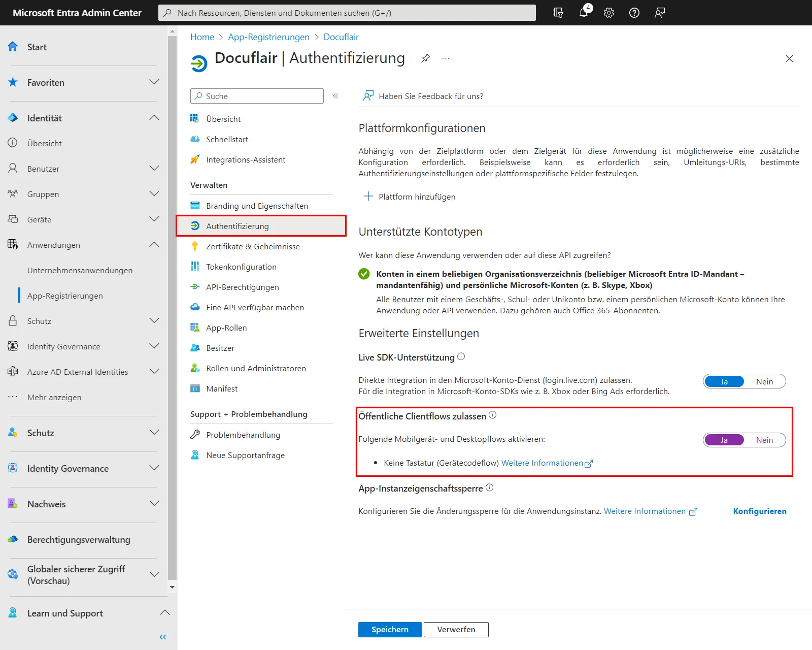The height and width of the screenshot is (650, 812).
Task: Set Öffentliche Clientflows zulassen to Nein
Action: tap(764, 440)
